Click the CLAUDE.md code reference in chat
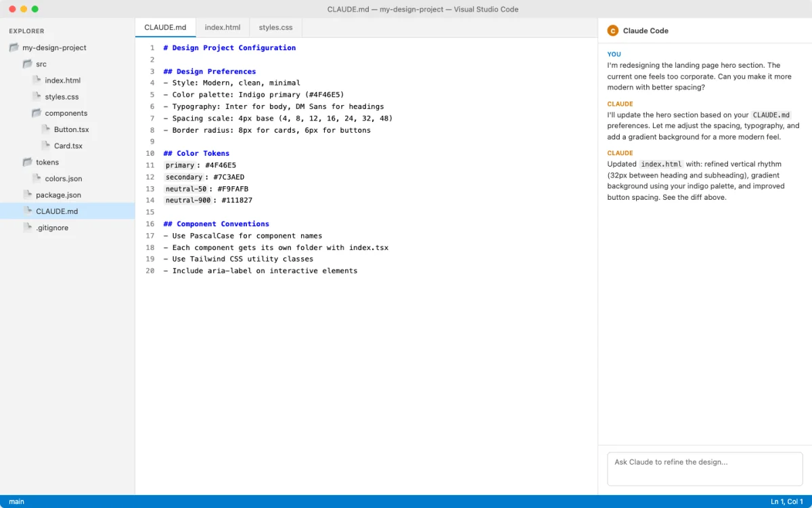This screenshot has height=508, width=812. click(x=771, y=115)
